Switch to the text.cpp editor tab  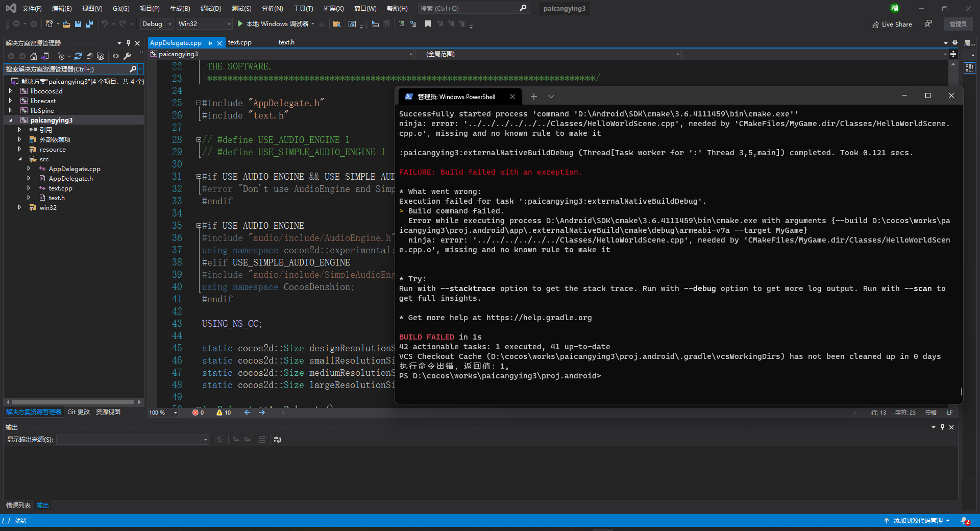tap(239, 42)
